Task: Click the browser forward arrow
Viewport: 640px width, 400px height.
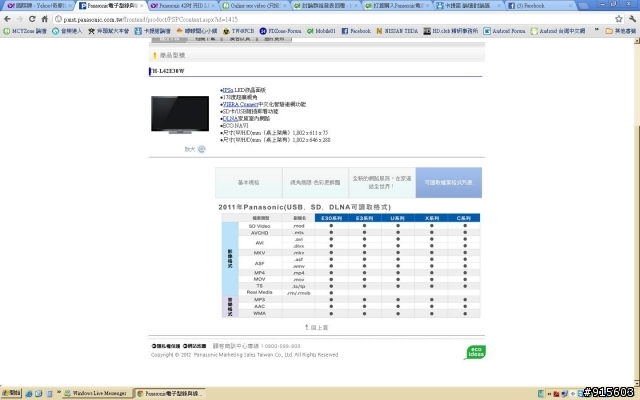Action: [x=19, y=19]
